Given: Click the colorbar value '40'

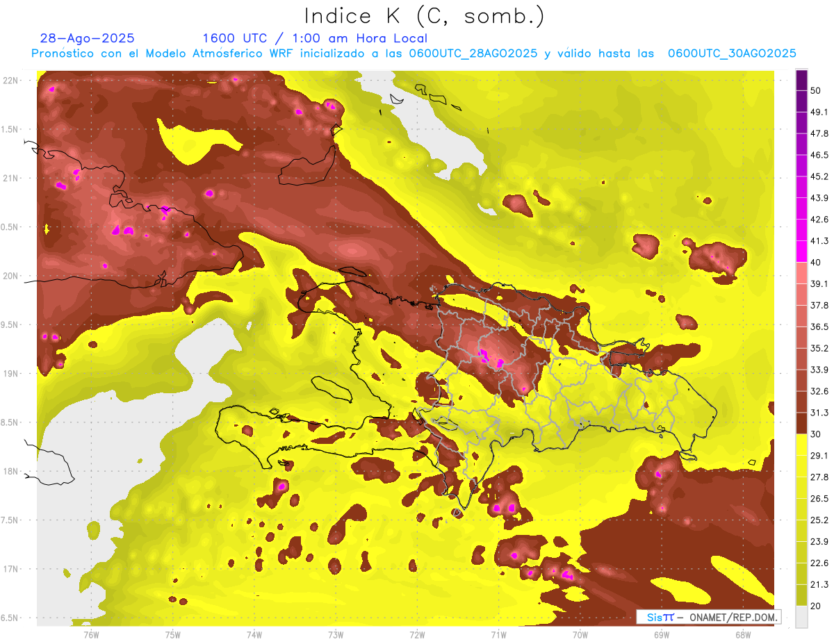Looking at the screenshot, I should (816, 263).
